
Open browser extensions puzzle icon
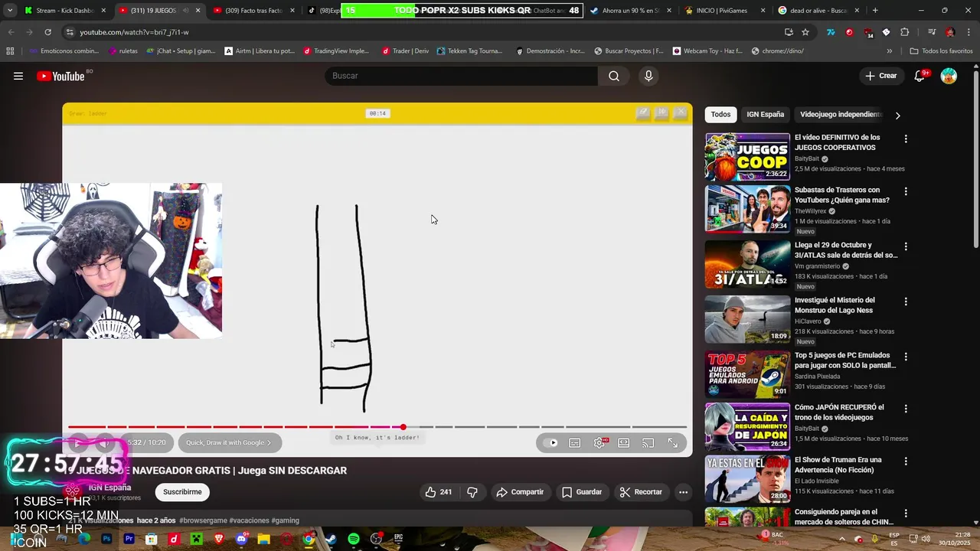pos(905,32)
